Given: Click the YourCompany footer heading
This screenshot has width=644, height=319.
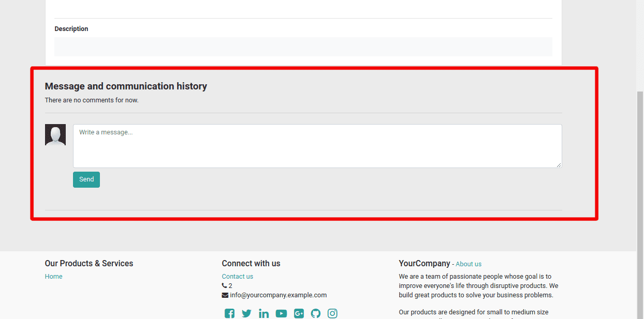Looking at the screenshot, I should tap(425, 264).
